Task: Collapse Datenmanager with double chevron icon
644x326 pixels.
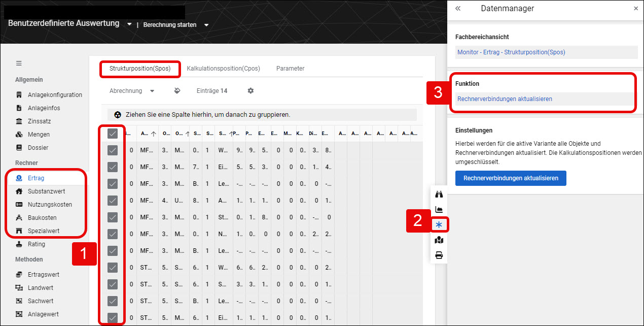Action: [458, 9]
